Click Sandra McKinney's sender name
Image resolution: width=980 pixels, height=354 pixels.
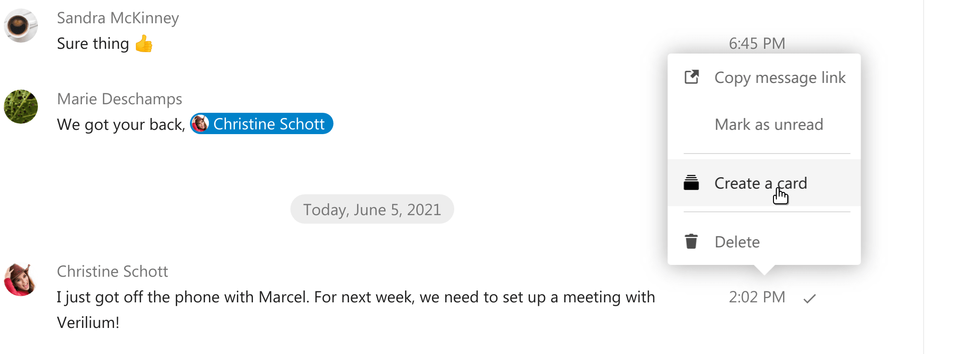click(x=118, y=18)
